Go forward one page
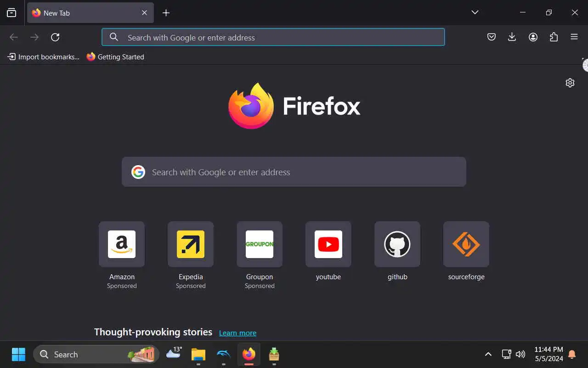Viewport: 588px width, 368px height. 34,37
